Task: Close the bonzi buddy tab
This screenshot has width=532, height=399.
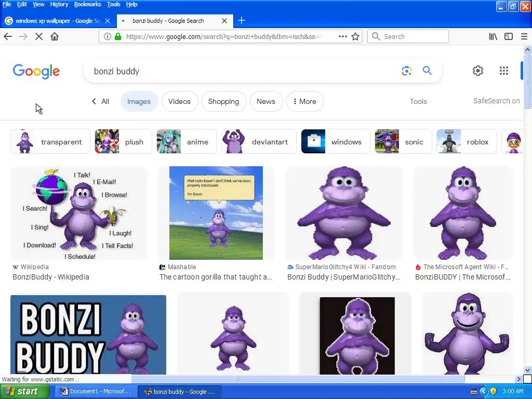Action: pyautogui.click(x=224, y=21)
